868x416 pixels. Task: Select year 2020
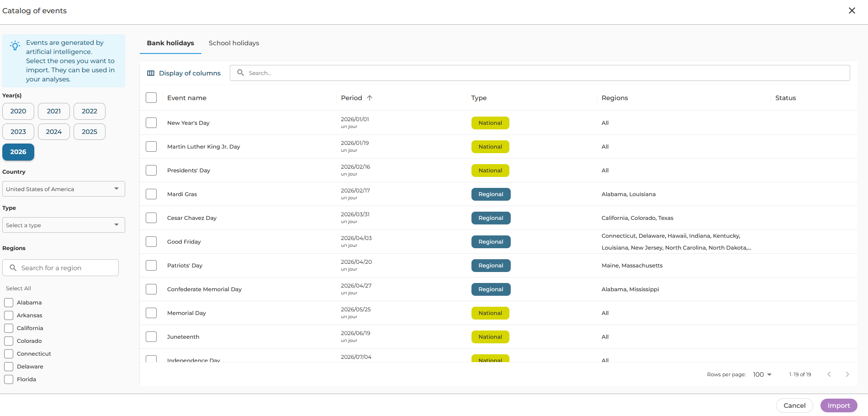click(18, 111)
